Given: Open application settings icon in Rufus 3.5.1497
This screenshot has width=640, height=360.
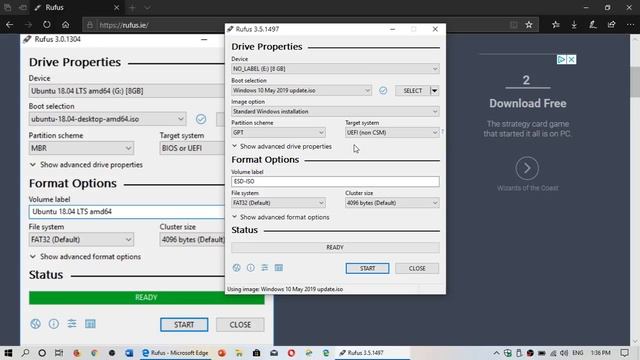Looking at the screenshot, I should (264, 268).
